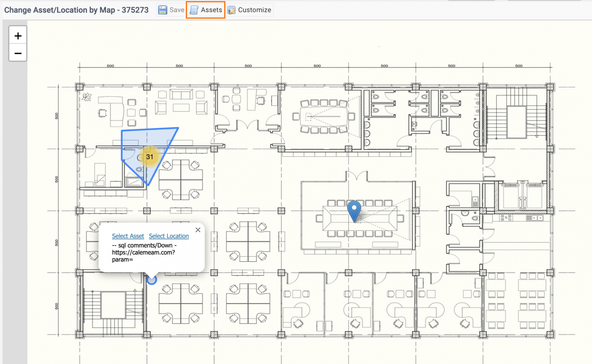Click the popup text mentioning calemeam.com
The width and height of the screenshot is (592, 364).
143,253
